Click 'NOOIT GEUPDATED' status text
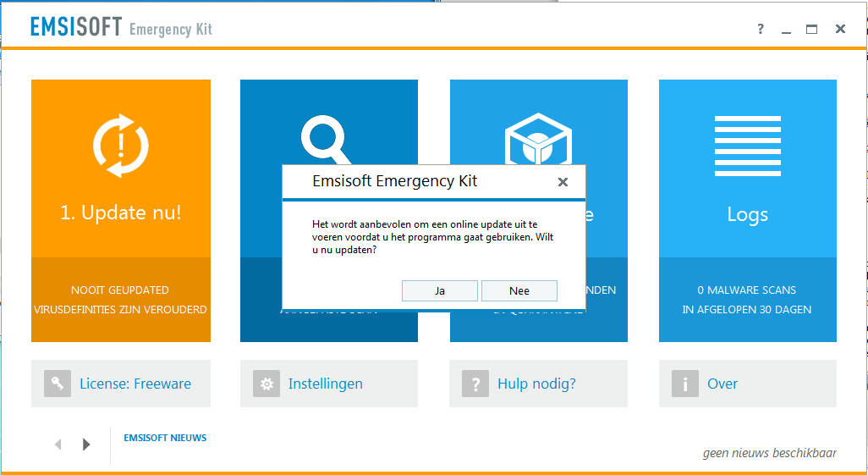 tap(120, 290)
